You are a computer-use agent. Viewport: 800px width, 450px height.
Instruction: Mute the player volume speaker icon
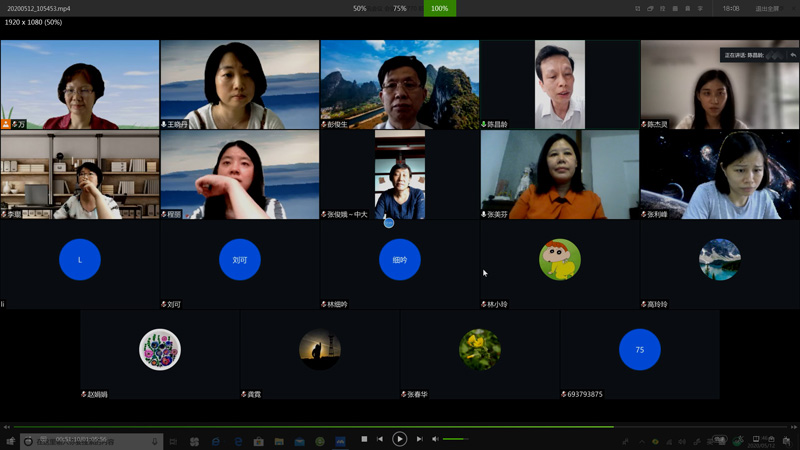[x=435, y=439]
